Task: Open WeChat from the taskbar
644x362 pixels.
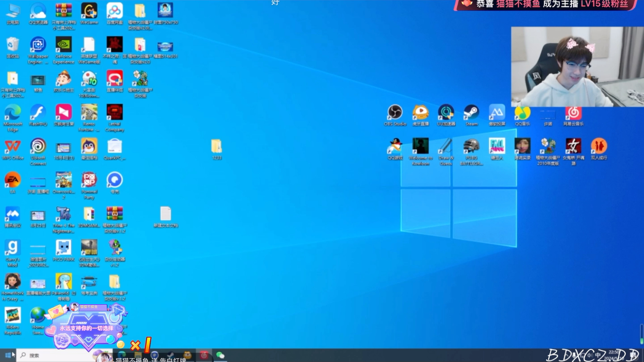Action: [220, 355]
